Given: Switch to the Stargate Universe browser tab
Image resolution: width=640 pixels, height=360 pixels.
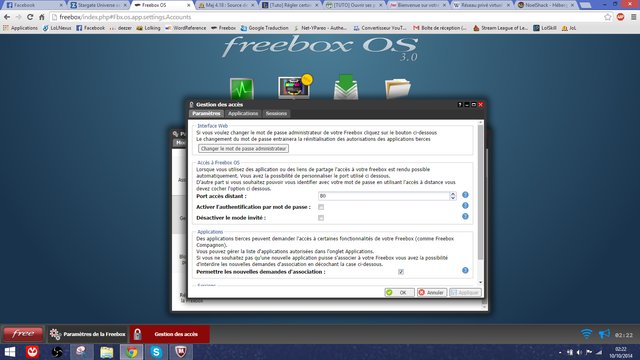Looking at the screenshot, I should [98, 5].
